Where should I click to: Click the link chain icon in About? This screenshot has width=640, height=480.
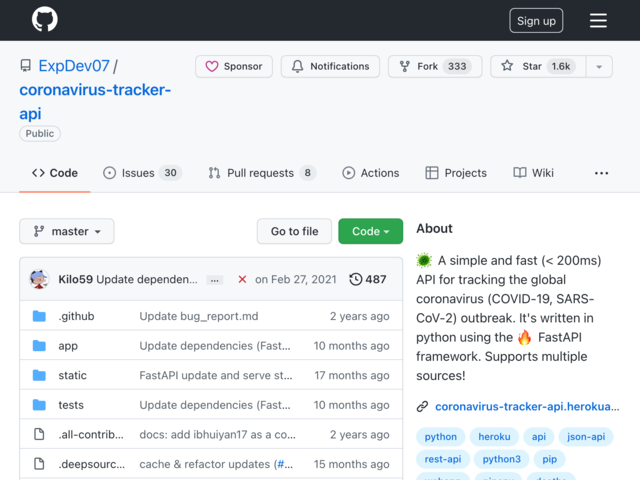pyautogui.click(x=422, y=407)
